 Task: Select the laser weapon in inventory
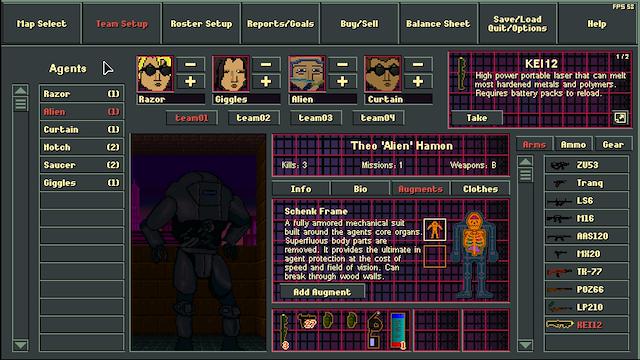coord(284,330)
